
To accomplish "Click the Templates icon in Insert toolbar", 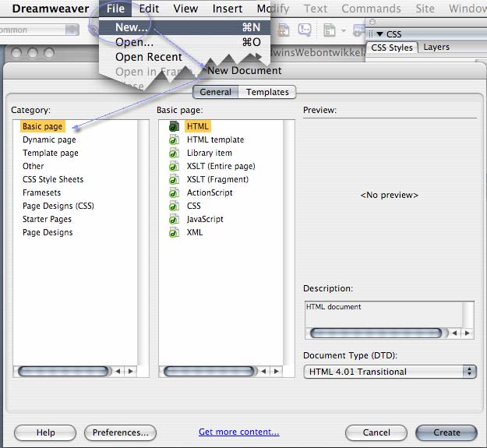I will [x=330, y=30].
